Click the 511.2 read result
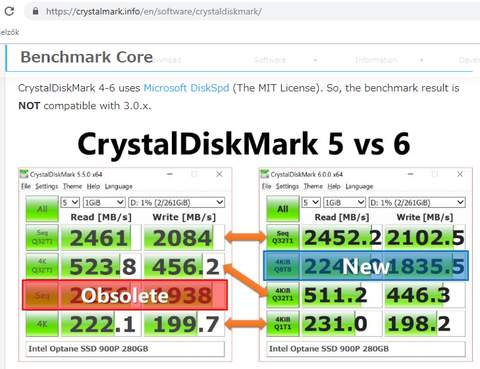This screenshot has height=369, width=480. (x=342, y=295)
